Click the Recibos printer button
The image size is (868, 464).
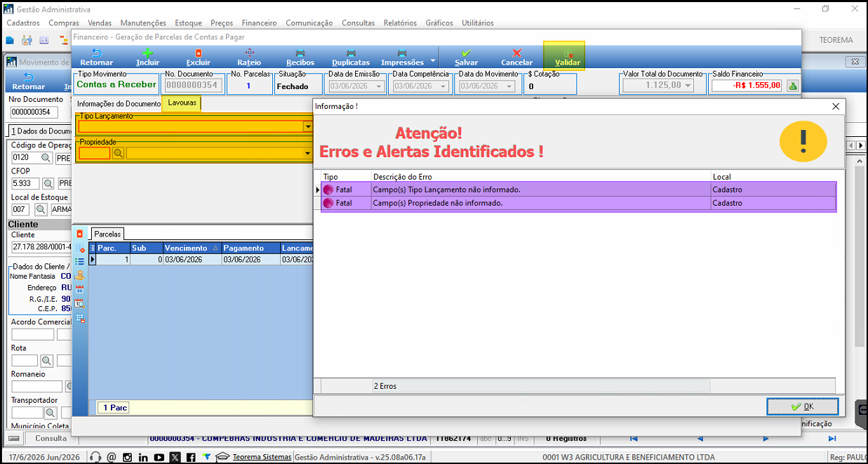coord(300,58)
